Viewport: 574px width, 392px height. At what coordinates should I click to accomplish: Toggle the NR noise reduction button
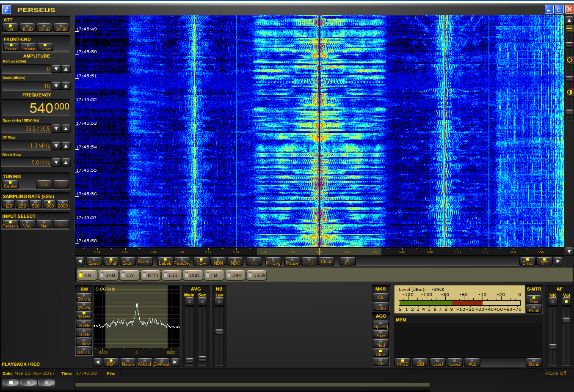(552, 301)
